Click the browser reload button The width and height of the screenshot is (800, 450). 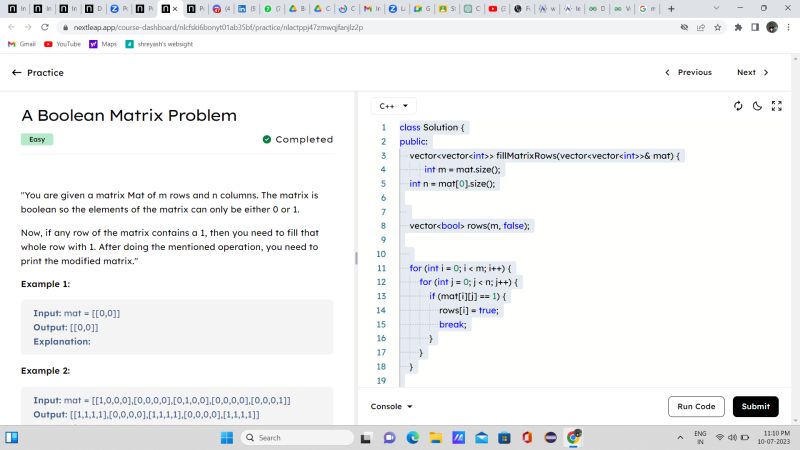pos(44,27)
